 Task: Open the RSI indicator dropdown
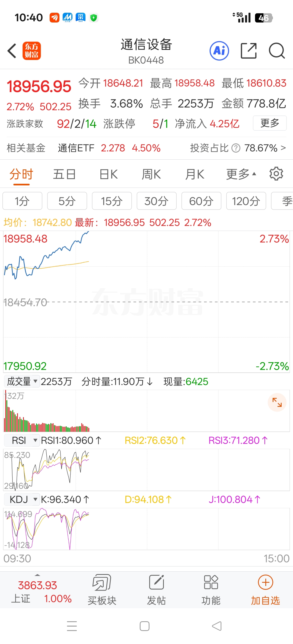[22, 440]
